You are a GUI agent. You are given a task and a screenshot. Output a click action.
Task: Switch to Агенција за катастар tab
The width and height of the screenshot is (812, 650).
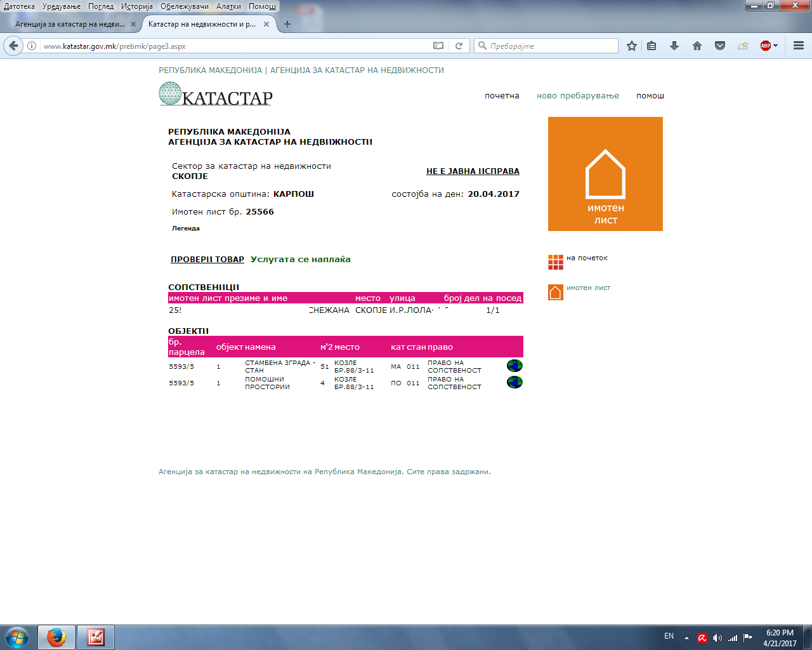click(x=70, y=24)
